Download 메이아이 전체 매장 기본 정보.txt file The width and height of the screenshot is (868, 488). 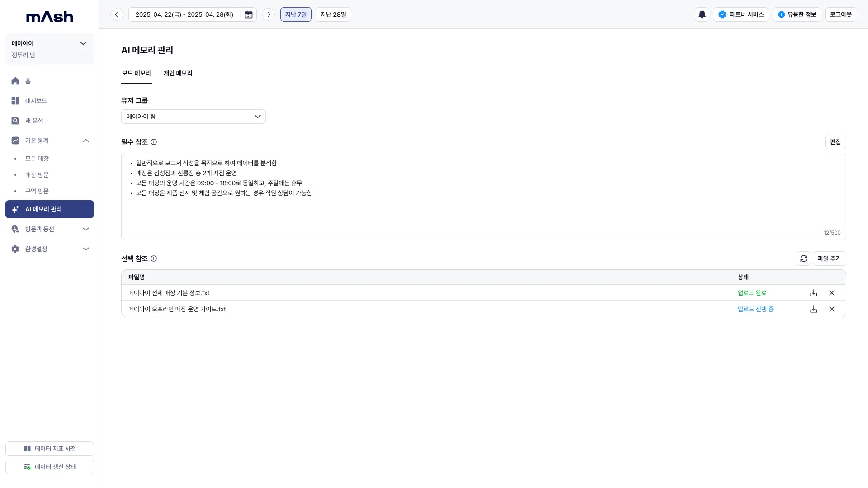point(814,293)
